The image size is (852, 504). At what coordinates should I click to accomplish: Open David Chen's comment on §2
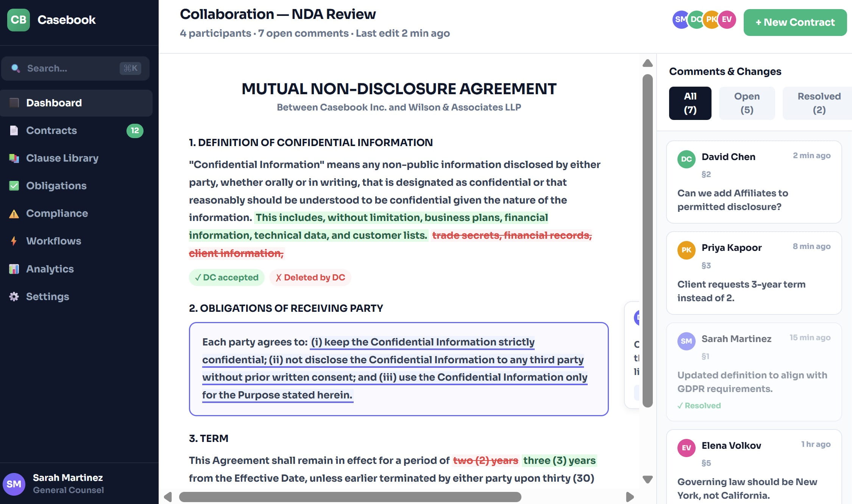coord(754,182)
